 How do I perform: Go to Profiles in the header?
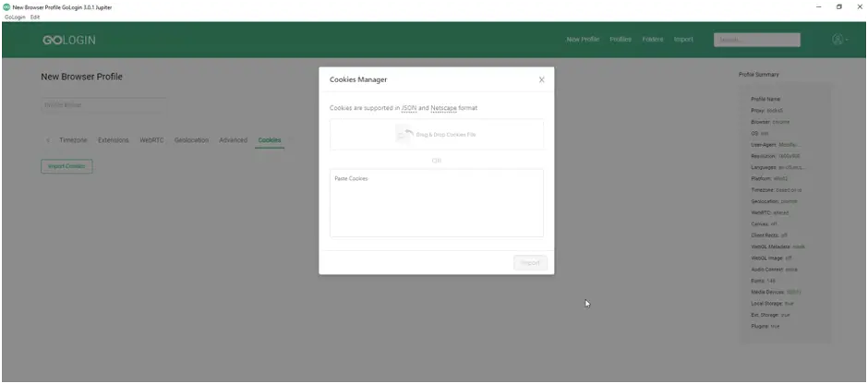pyautogui.click(x=621, y=40)
